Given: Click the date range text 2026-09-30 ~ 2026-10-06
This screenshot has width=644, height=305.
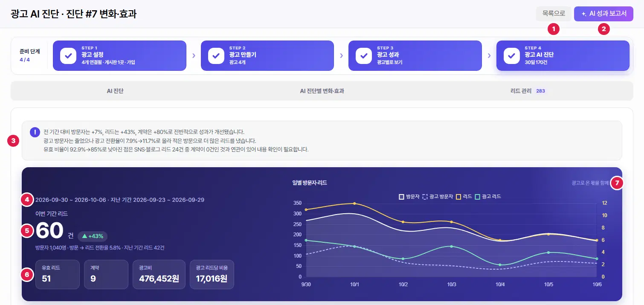Looking at the screenshot, I should click(x=71, y=200).
